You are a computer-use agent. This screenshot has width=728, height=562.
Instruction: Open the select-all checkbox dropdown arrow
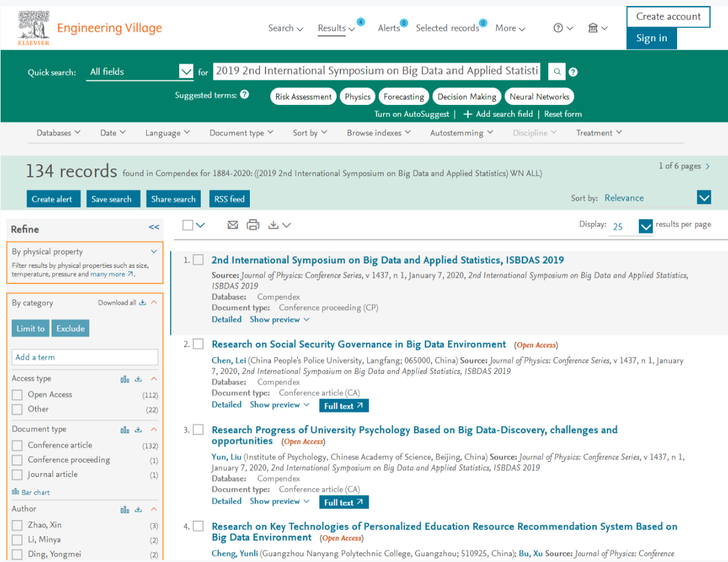pos(200,225)
